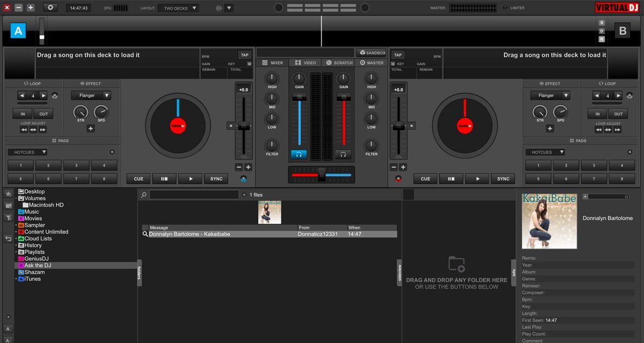
Task: Tap the right deck TAP button
Action: point(398,54)
